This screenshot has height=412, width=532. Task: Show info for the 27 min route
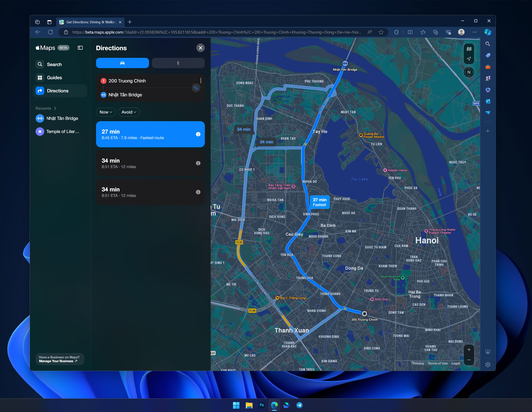pos(198,134)
